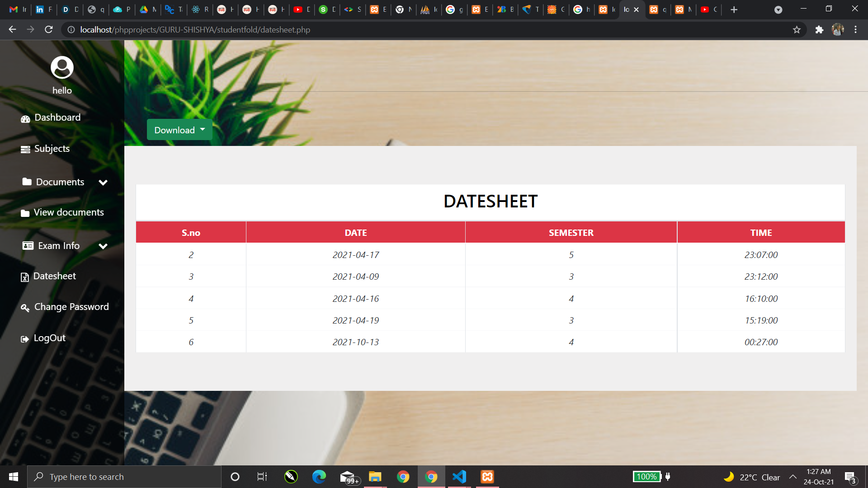Open the green Download dropdown
868x488 pixels.
[x=179, y=130]
